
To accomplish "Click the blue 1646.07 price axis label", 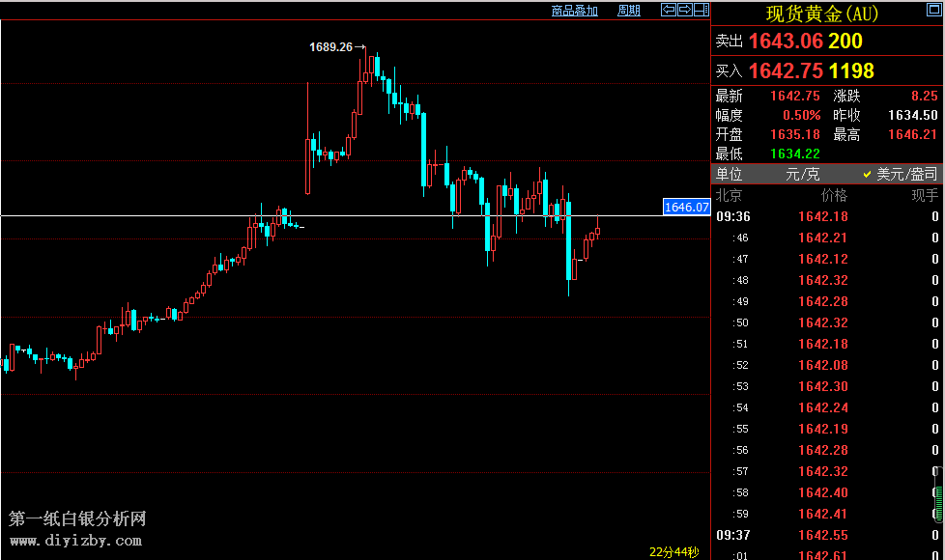I will pyautogui.click(x=687, y=207).
